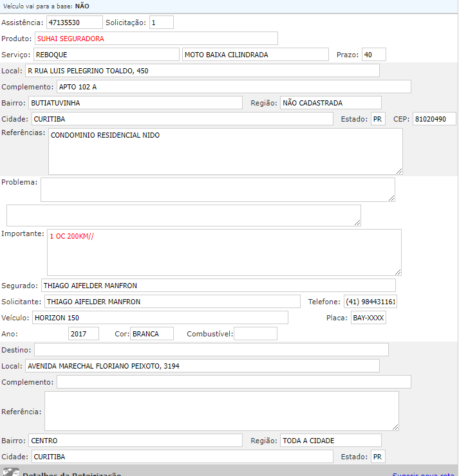
Task: Click the Serviço field with REBOQUE
Action: (x=106, y=55)
